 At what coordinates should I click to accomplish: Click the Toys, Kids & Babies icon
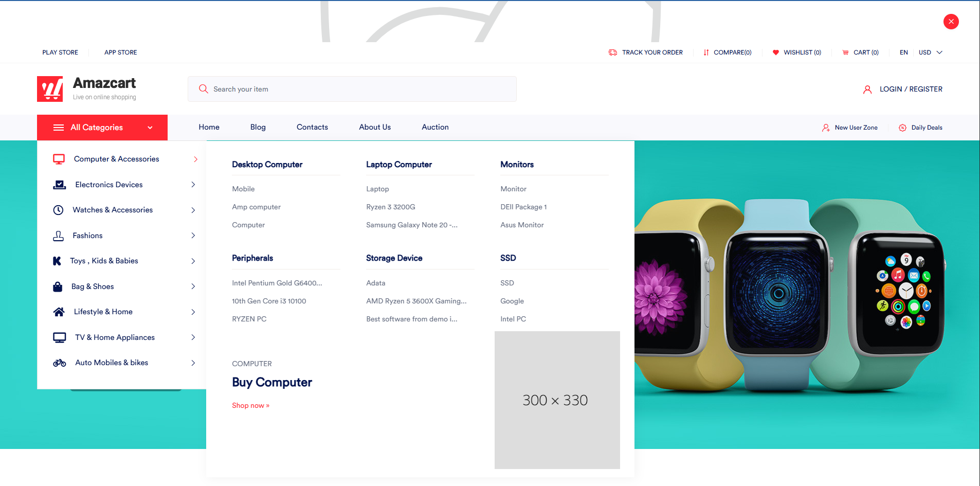[x=57, y=261]
